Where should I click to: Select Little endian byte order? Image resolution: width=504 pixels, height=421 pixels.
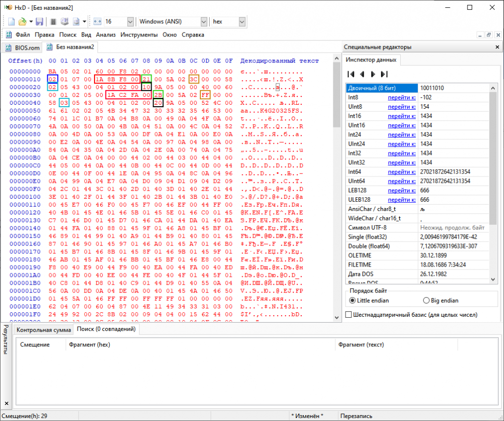coord(369,301)
